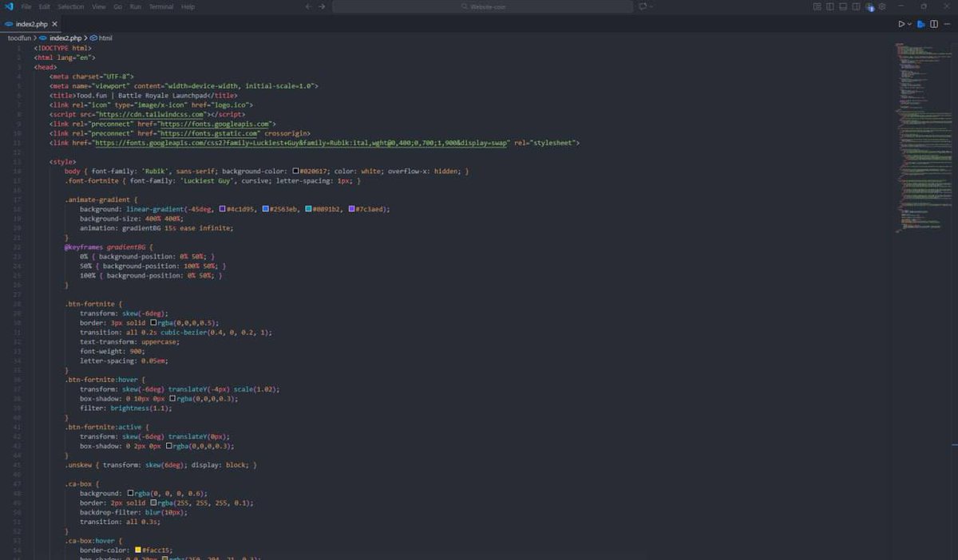Click the VS Code logo icon
Image resolution: width=958 pixels, height=560 pixels.
pyautogui.click(x=8, y=6)
